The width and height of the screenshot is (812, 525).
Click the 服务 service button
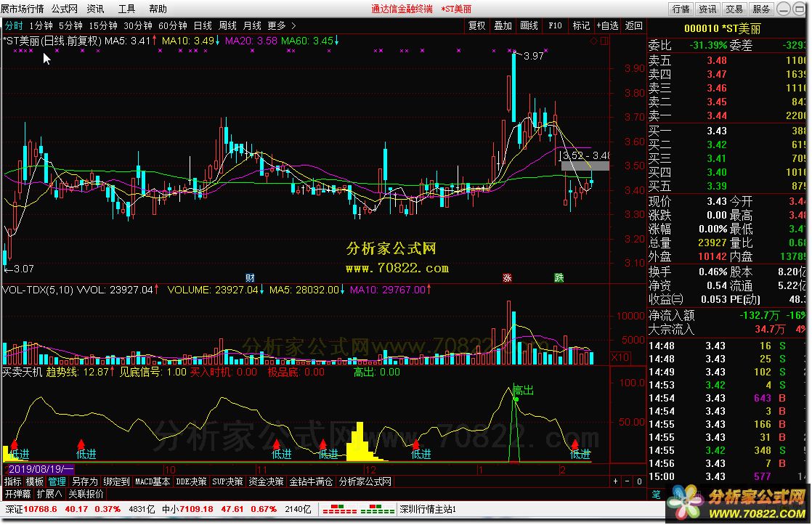click(760, 9)
